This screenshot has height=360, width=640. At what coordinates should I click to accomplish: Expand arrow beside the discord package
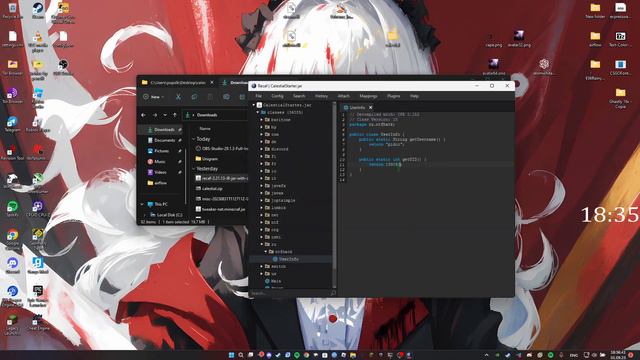pos(262,149)
